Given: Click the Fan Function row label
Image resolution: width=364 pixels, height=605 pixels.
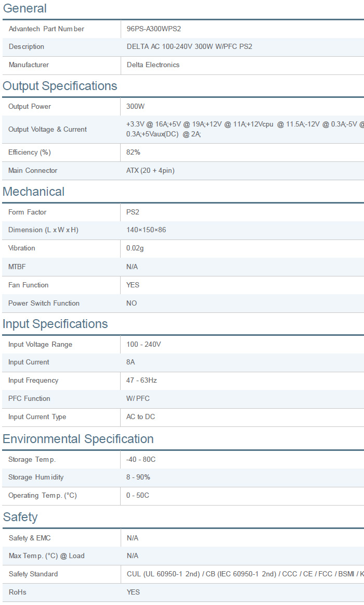Looking at the screenshot, I should coord(28,285).
